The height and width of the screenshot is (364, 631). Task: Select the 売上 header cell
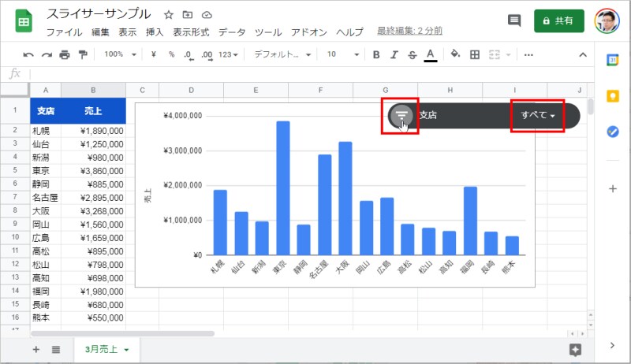point(93,111)
